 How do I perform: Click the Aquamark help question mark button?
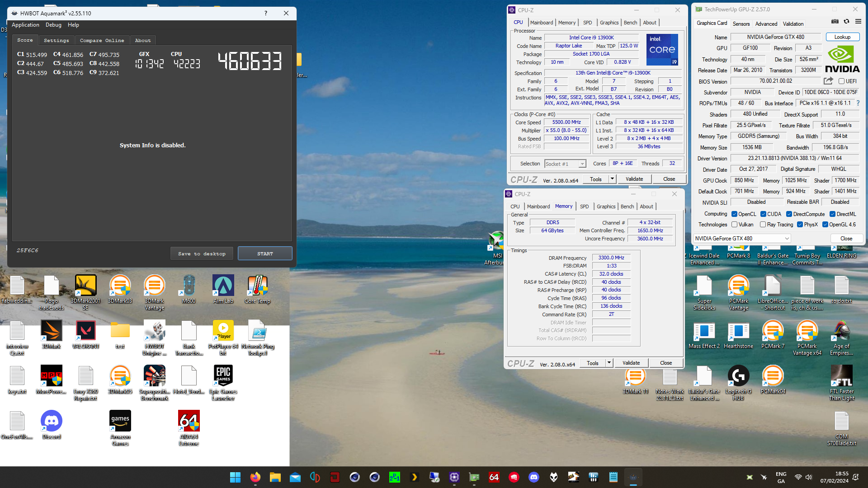click(265, 13)
